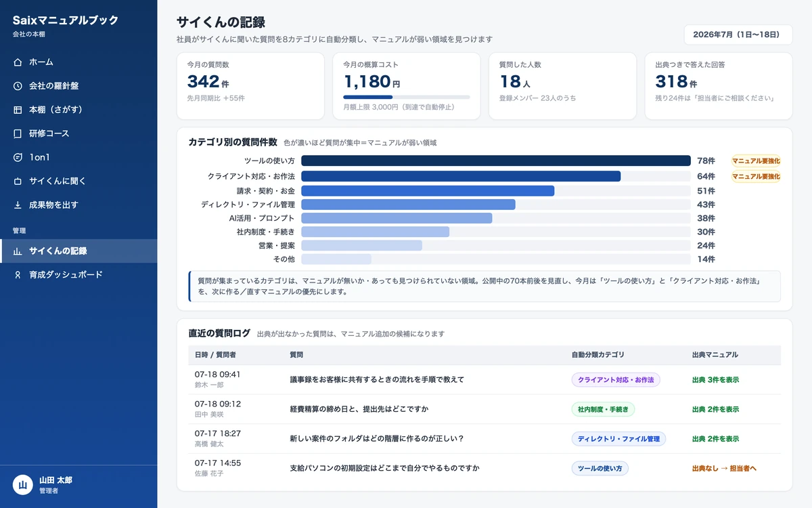Select the サイくんの記録 menu item
Image resolution: width=812 pixels, height=508 pixels.
pyautogui.click(x=78, y=251)
